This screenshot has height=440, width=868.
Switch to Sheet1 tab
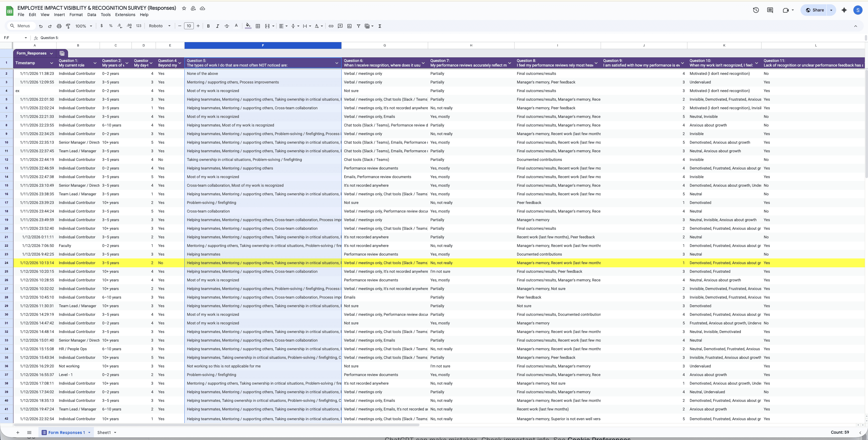click(x=104, y=433)
